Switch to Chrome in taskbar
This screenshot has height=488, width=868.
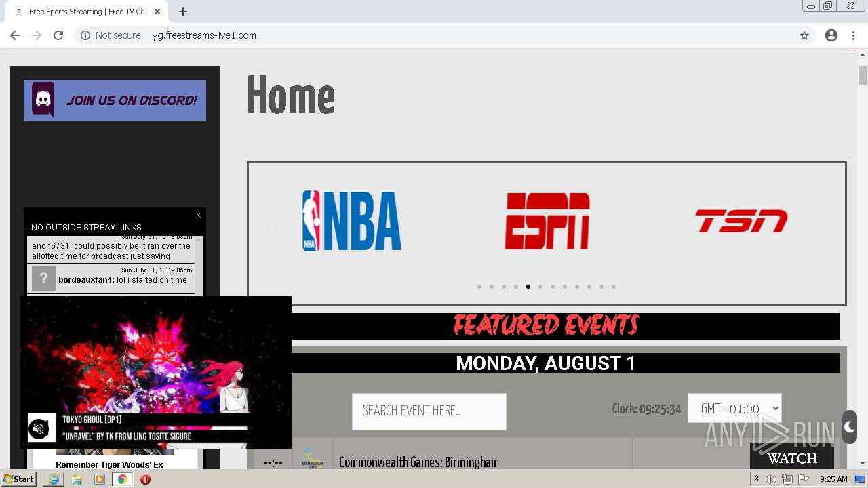coord(123,479)
